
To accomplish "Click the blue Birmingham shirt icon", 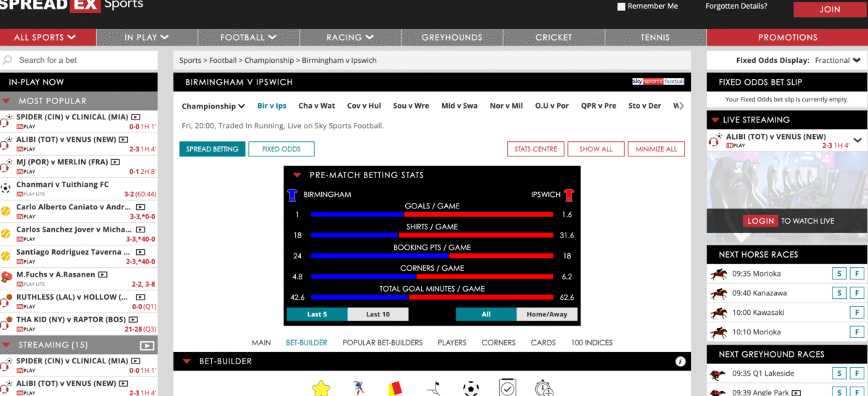I will 292,194.
